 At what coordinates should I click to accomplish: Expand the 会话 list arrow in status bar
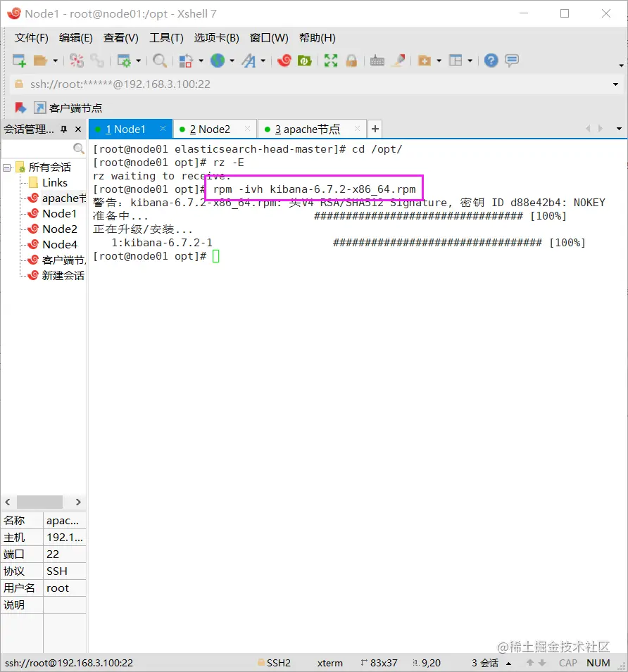[x=509, y=663]
